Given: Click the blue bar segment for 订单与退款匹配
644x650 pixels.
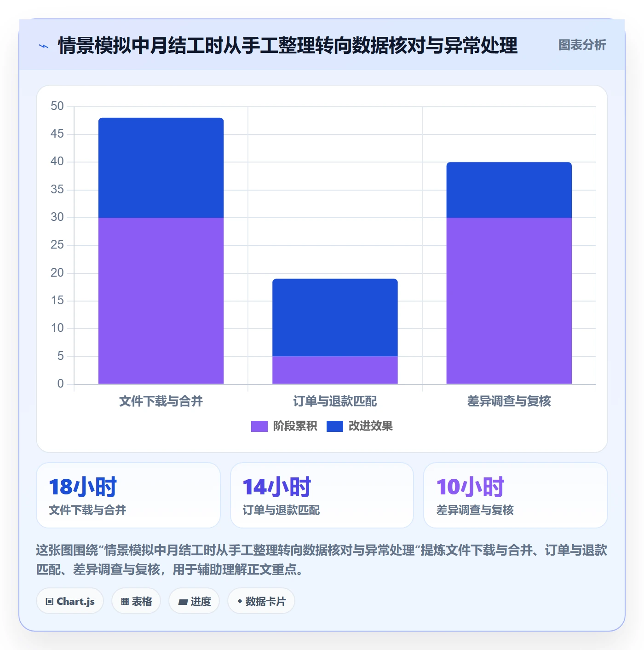Looking at the screenshot, I should point(335,317).
